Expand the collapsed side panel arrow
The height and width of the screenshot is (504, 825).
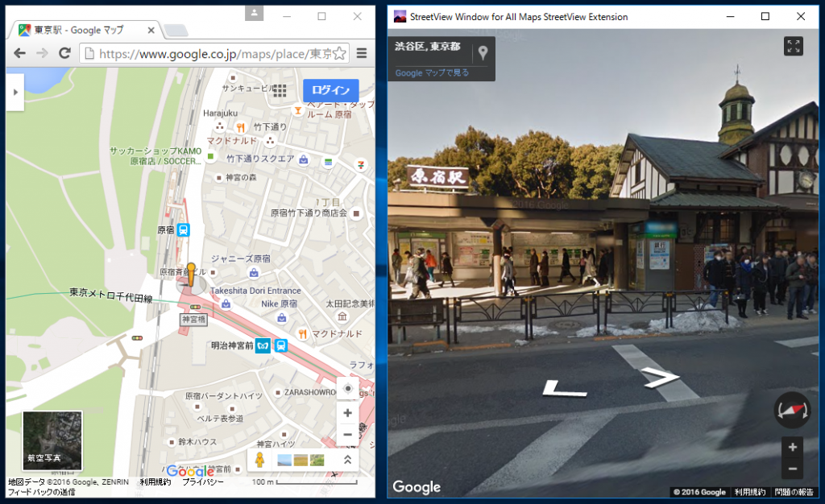click(15, 92)
